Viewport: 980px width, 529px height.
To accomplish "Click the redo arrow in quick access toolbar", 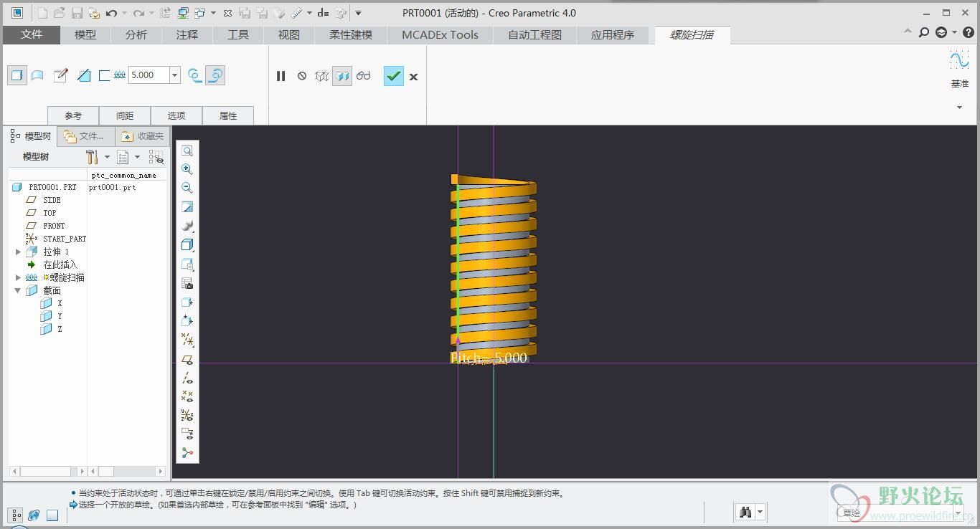I will (x=139, y=13).
